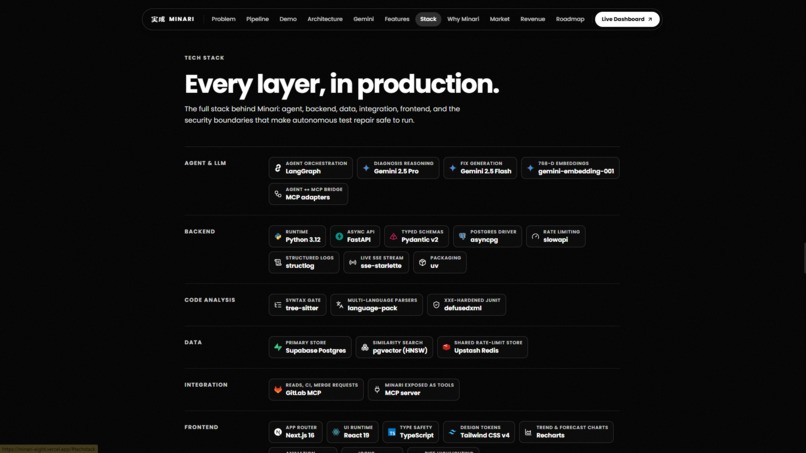This screenshot has height=453, width=806.
Task: Click the MCP adapters bridge icon
Action: (x=278, y=194)
